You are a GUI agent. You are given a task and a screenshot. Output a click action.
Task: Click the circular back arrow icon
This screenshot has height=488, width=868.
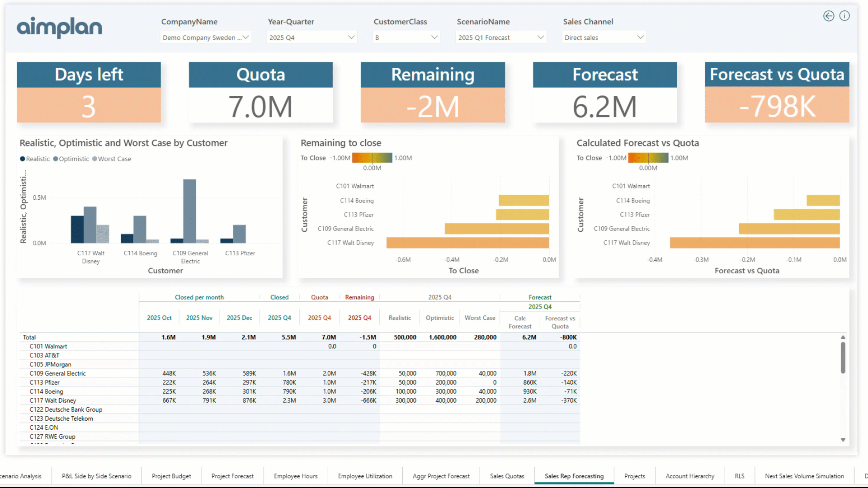tap(829, 16)
